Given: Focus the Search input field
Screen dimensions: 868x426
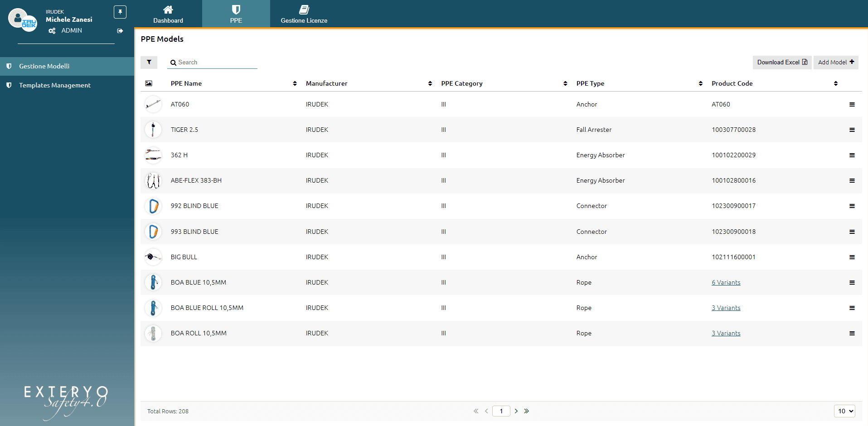Looking at the screenshot, I should point(212,63).
